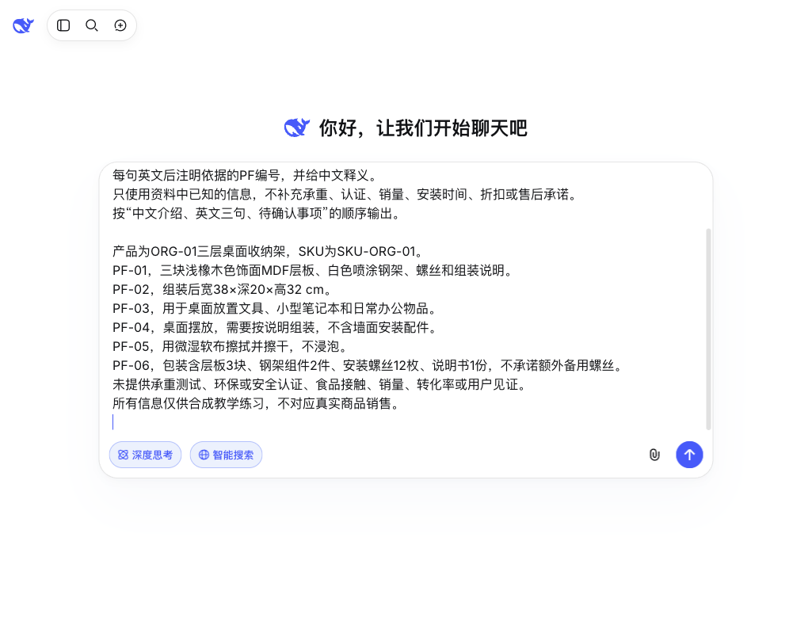Click the attach file paperclip icon
This screenshot has height=644, width=812.
tap(654, 455)
